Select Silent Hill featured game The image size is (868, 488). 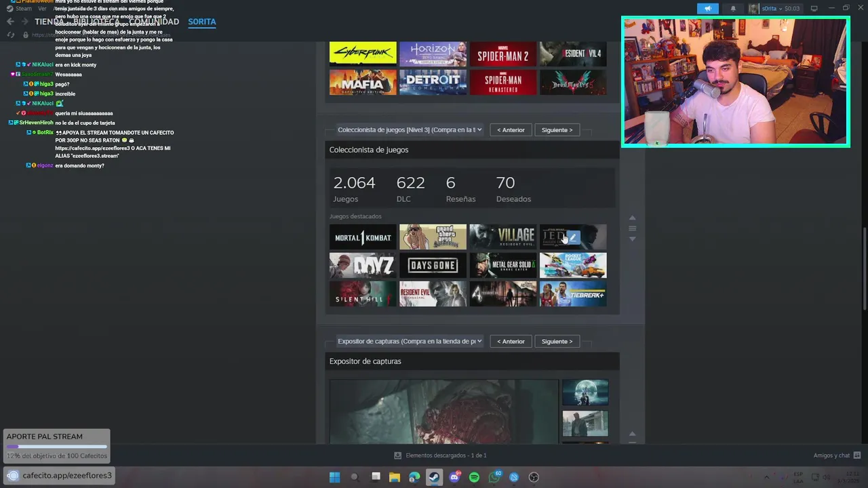(x=363, y=294)
